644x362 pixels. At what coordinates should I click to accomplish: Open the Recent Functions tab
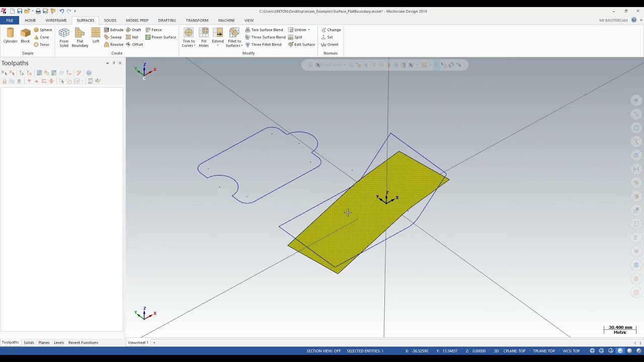click(83, 342)
